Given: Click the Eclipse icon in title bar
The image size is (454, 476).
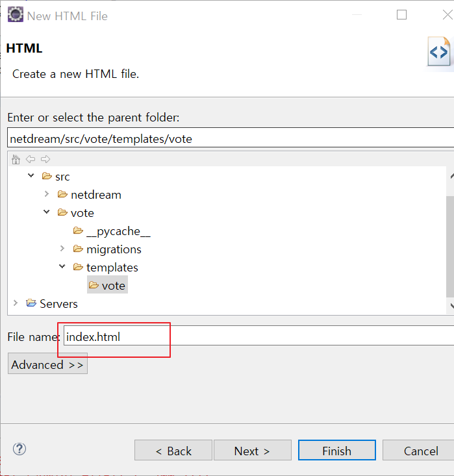Looking at the screenshot, I should coord(15,14).
